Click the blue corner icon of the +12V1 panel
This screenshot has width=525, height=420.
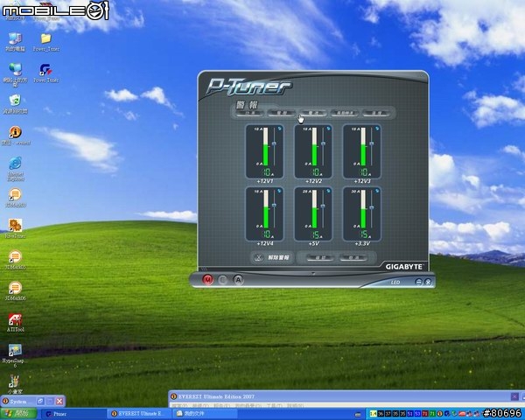(x=280, y=128)
